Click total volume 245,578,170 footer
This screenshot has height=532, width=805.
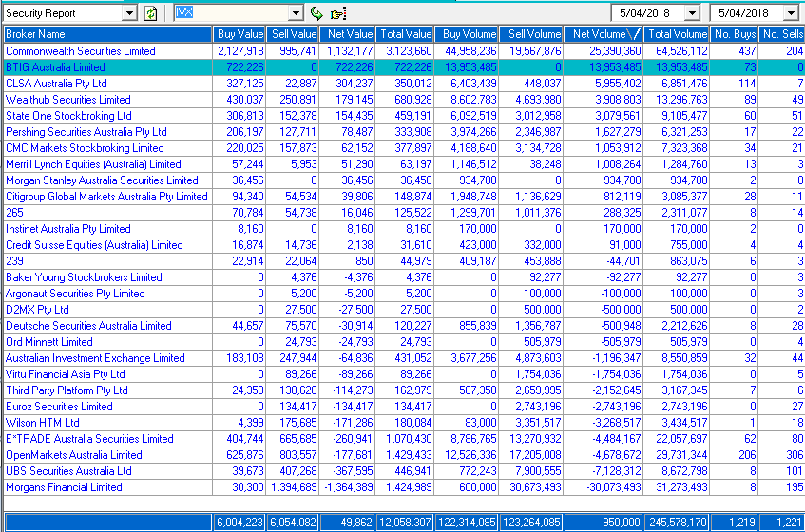coord(677,522)
